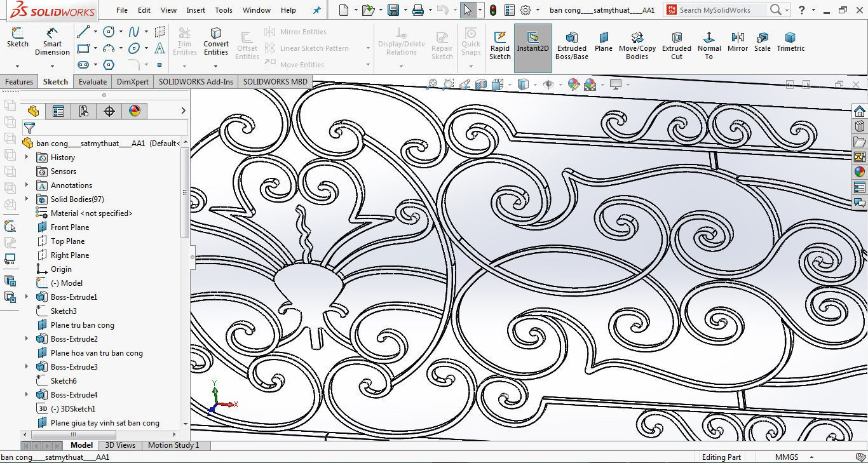Switch to SOLIDWORKS Add-Ins tab
This screenshot has height=463, width=868.
(196, 82)
